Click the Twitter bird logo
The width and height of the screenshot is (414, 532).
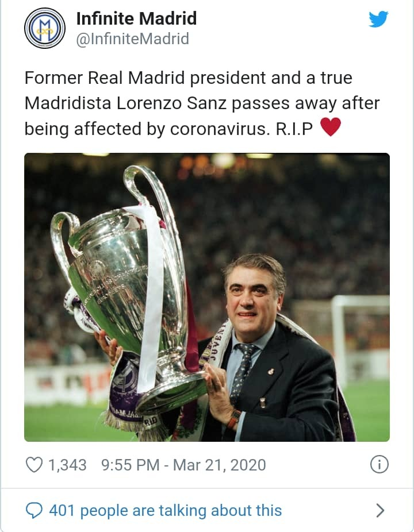point(378,20)
